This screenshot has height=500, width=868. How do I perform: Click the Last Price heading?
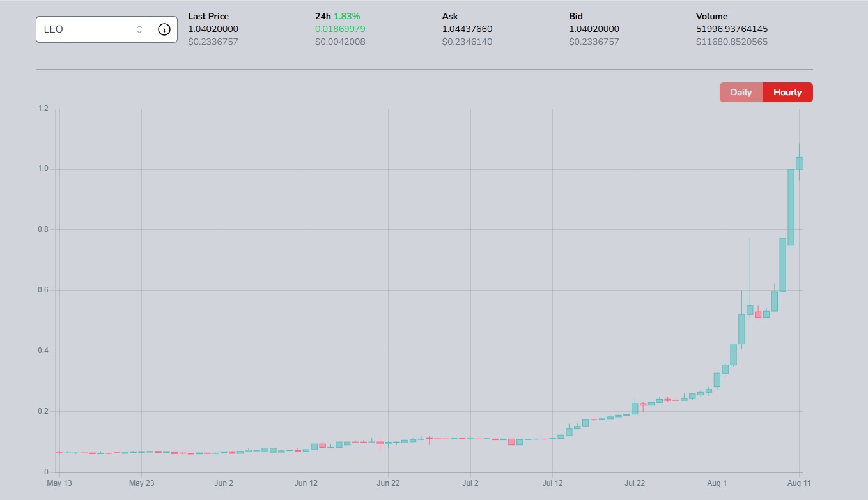208,16
